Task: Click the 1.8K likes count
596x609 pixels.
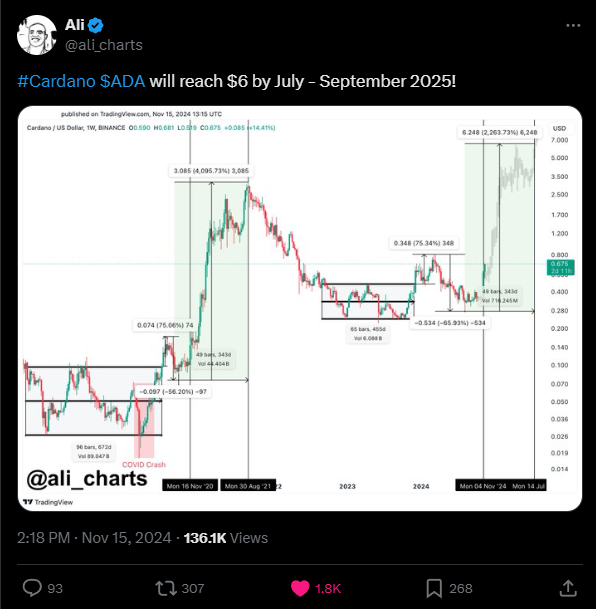Action: (x=328, y=588)
